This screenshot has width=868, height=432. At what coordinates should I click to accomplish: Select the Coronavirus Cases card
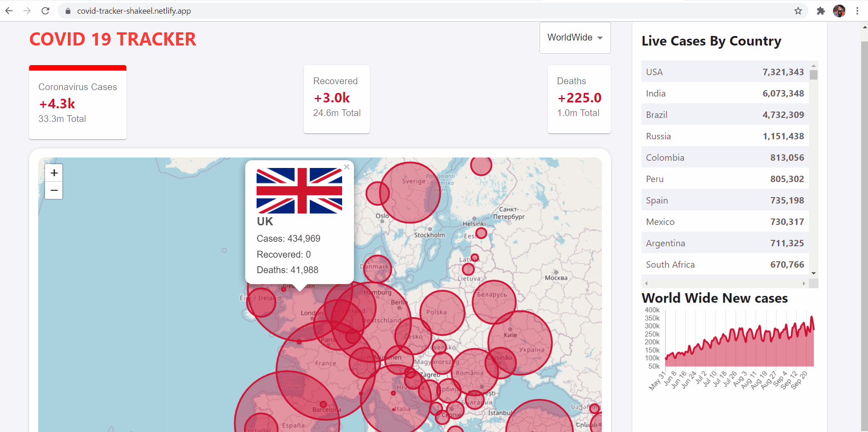[x=78, y=102]
